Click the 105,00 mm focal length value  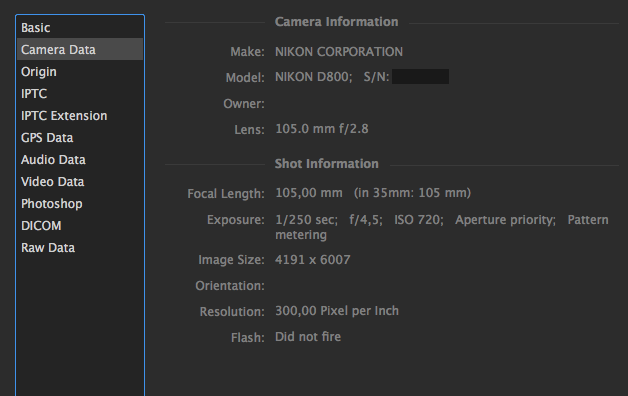[309, 193]
